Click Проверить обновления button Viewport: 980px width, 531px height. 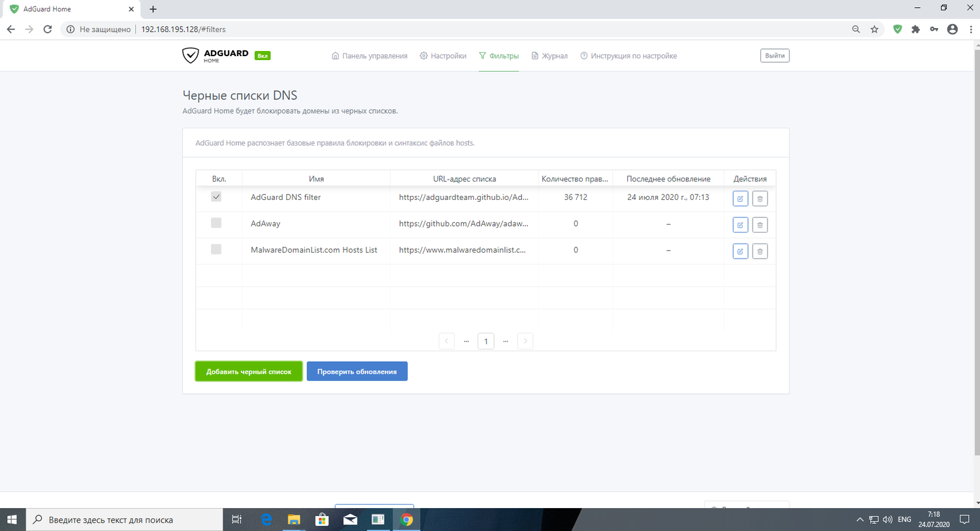tap(357, 372)
